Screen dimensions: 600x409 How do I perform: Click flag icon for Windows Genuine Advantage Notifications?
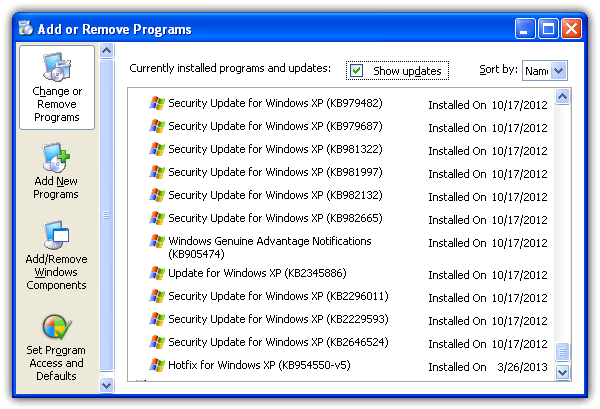click(x=157, y=241)
